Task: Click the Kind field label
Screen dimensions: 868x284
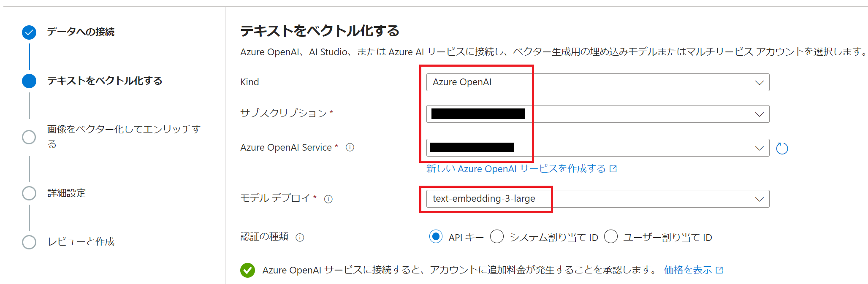Action: click(250, 82)
